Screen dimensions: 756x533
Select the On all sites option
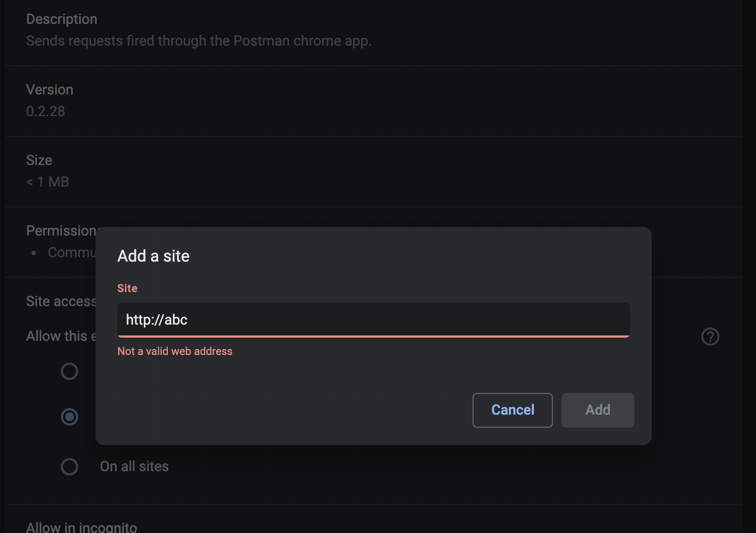70,466
